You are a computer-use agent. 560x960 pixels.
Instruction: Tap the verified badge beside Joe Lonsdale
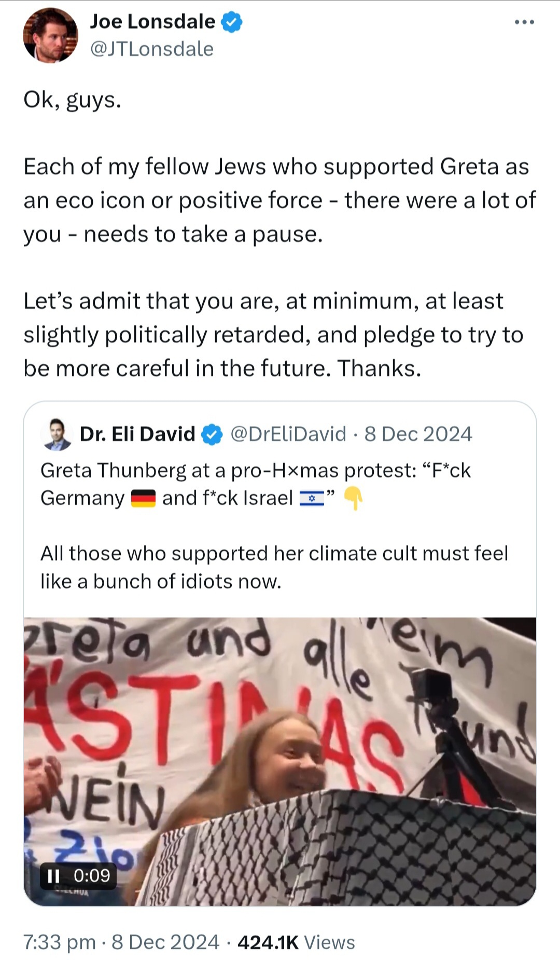pyautogui.click(x=232, y=22)
